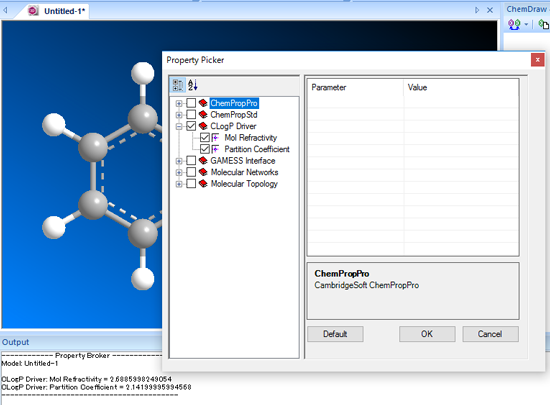
Task: Select the Mol Refractivity tree label
Action: pos(250,138)
